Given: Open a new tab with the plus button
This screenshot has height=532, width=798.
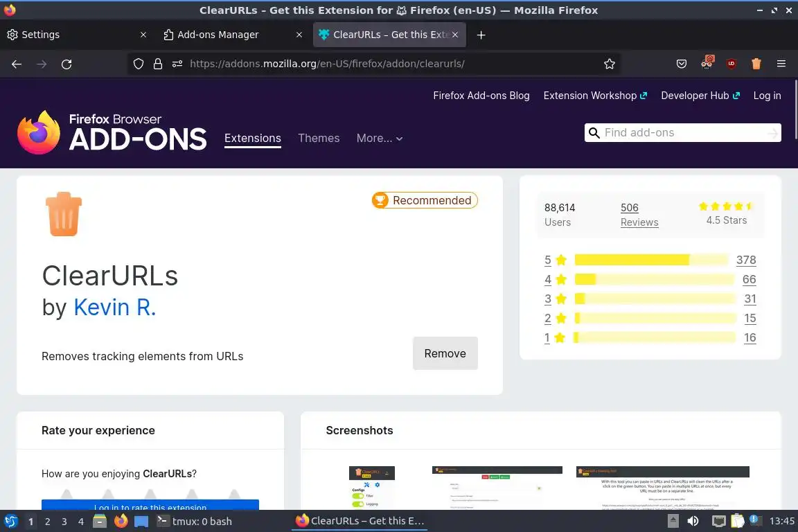Looking at the screenshot, I should 481,35.
